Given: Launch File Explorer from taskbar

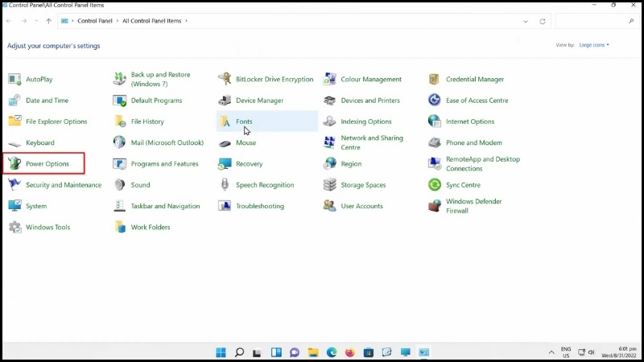Looking at the screenshot, I should [313, 352].
